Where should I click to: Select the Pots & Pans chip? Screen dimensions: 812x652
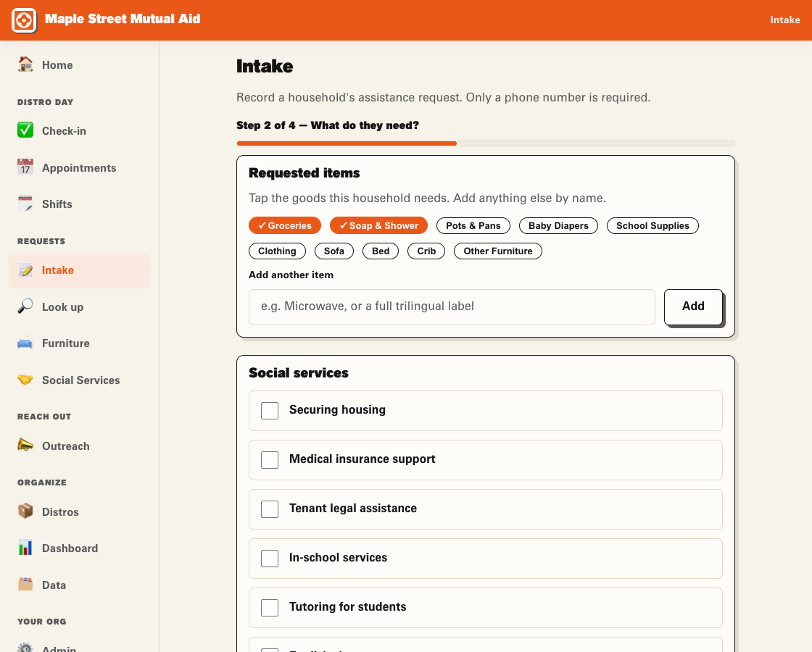click(473, 225)
